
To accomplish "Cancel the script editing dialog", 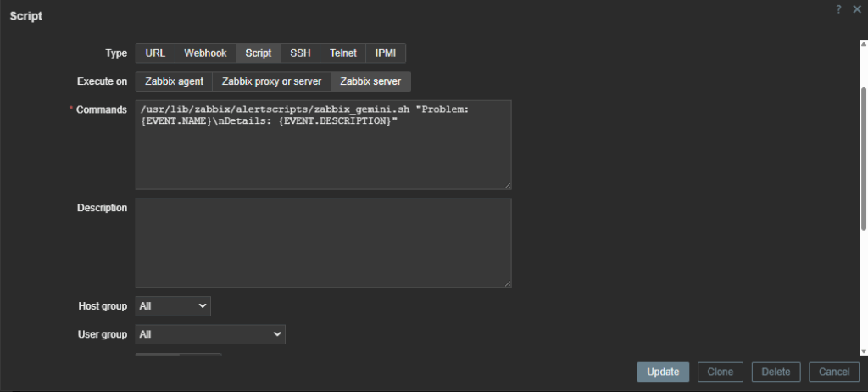I will point(834,372).
